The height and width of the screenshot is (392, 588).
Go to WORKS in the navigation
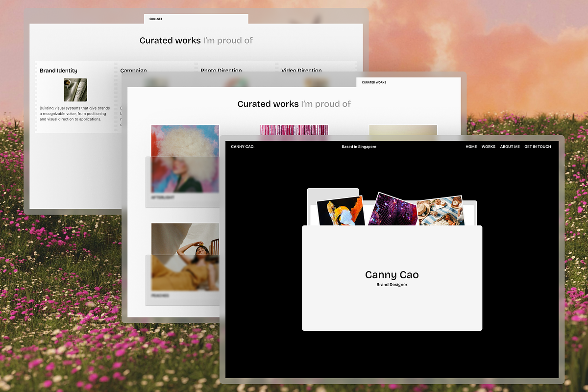[488, 147]
